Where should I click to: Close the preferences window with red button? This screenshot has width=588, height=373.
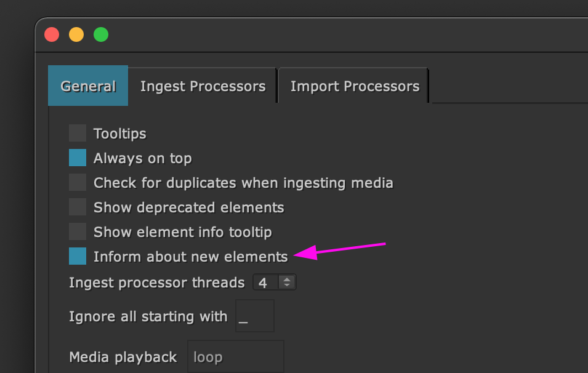52,34
